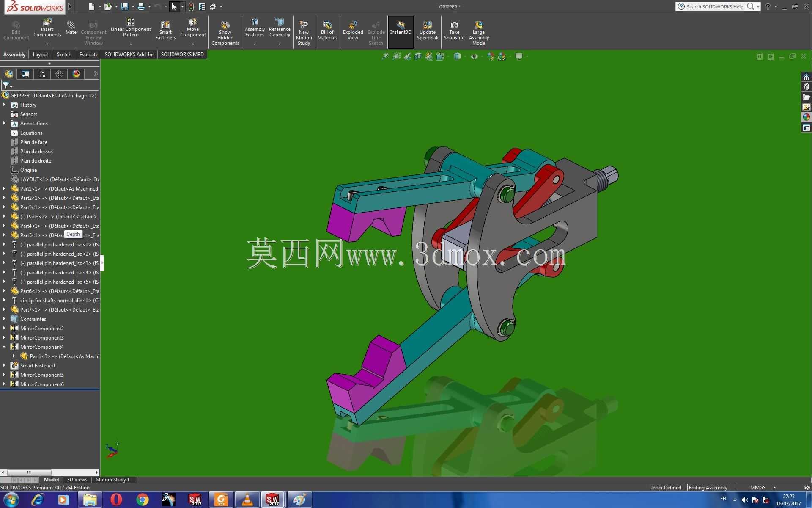Open the SOLIDWORKS Add-Ins tab
This screenshot has width=812, height=508.
[x=129, y=55]
